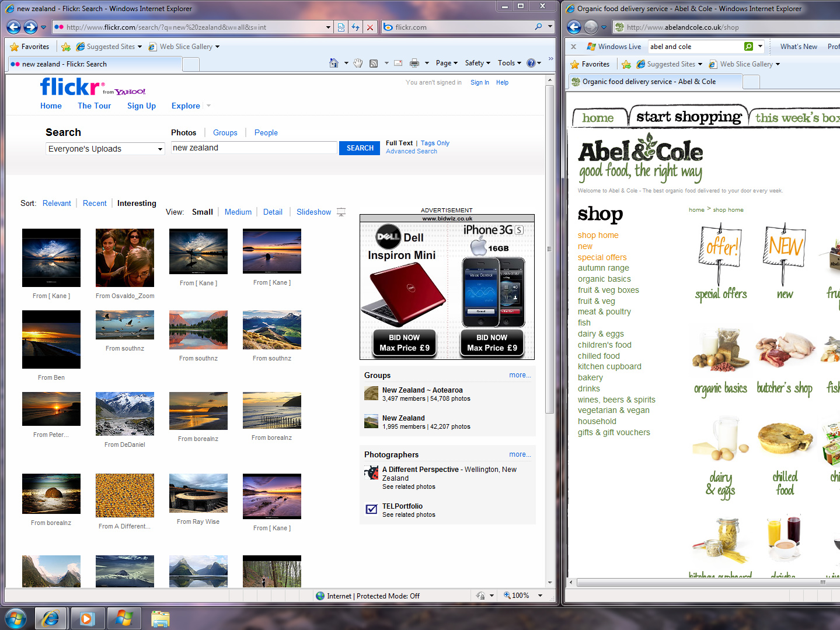Click Add to Favorites Bar icon in Flickr window

66,47
